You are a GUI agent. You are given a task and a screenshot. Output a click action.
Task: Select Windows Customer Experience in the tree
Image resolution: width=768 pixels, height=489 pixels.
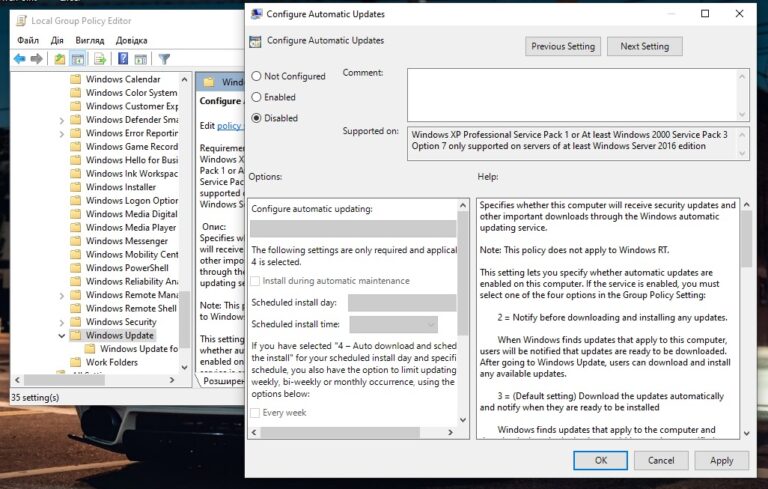click(132, 106)
